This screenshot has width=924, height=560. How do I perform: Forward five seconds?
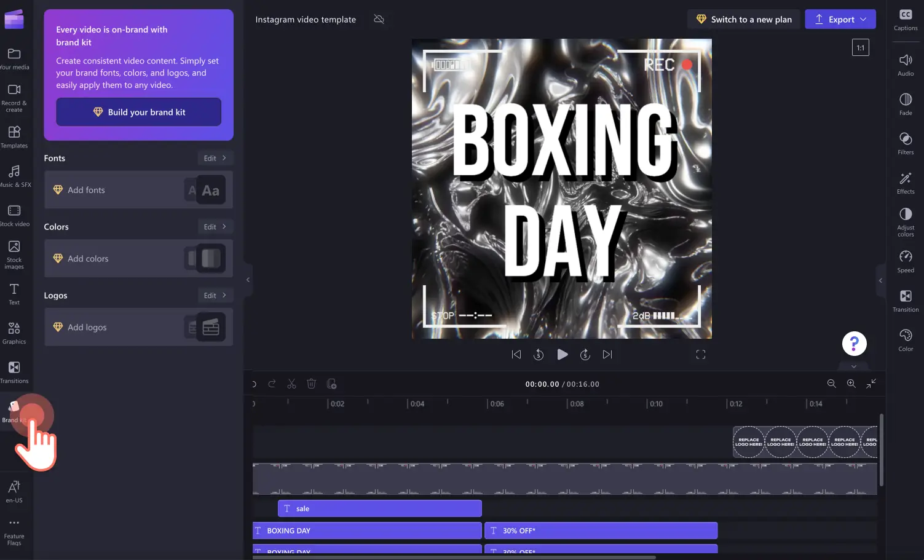click(x=585, y=355)
